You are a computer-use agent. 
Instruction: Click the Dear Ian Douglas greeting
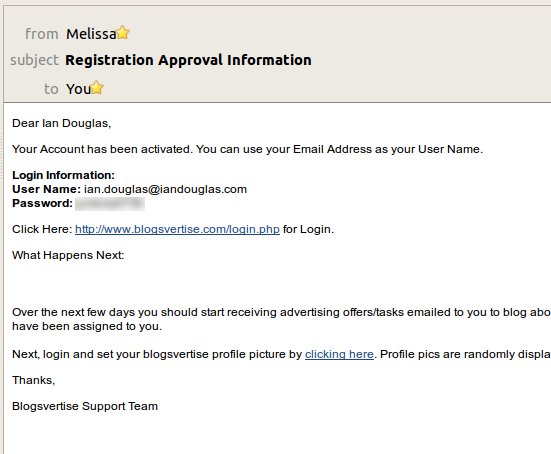(61, 123)
